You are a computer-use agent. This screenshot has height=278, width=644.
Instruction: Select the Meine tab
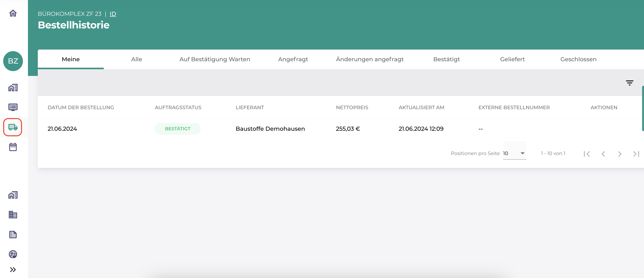pos(71,59)
